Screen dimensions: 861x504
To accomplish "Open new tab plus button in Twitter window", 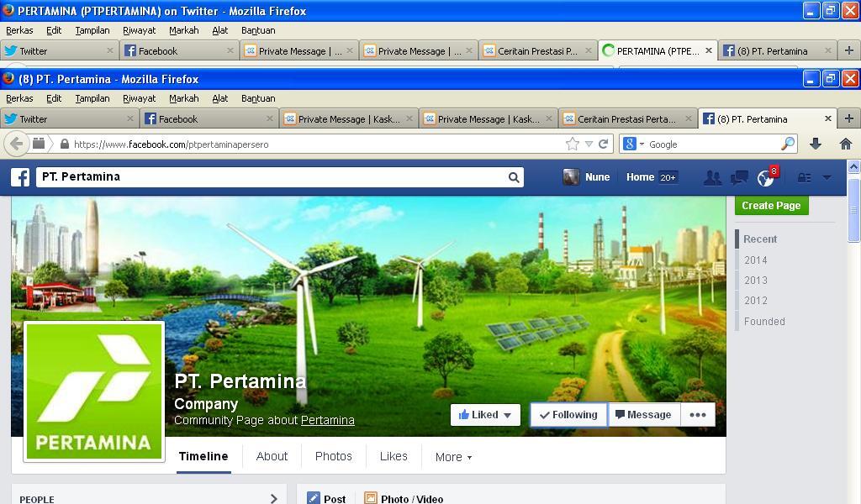I will point(849,50).
